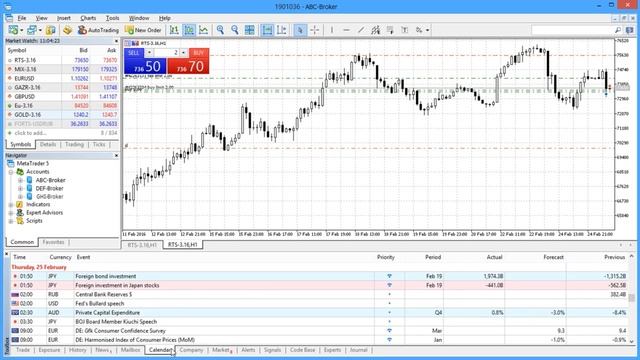Select the Crosshair tool
Screen dimensions: 640x360
315,30
